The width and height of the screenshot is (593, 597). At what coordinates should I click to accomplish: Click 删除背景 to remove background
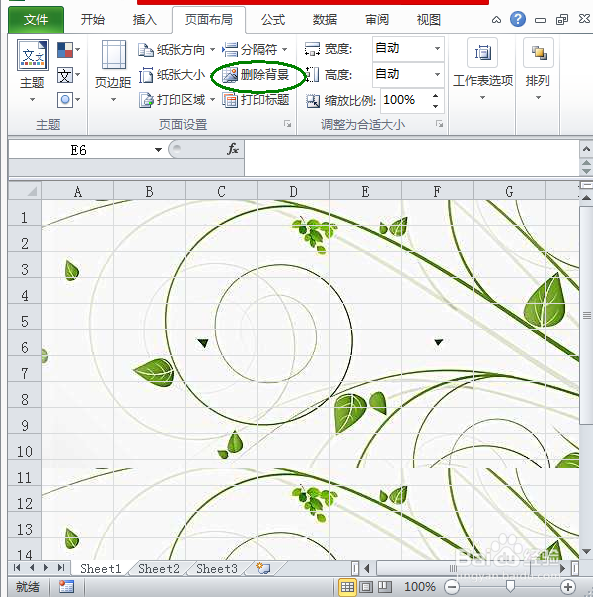[256, 75]
